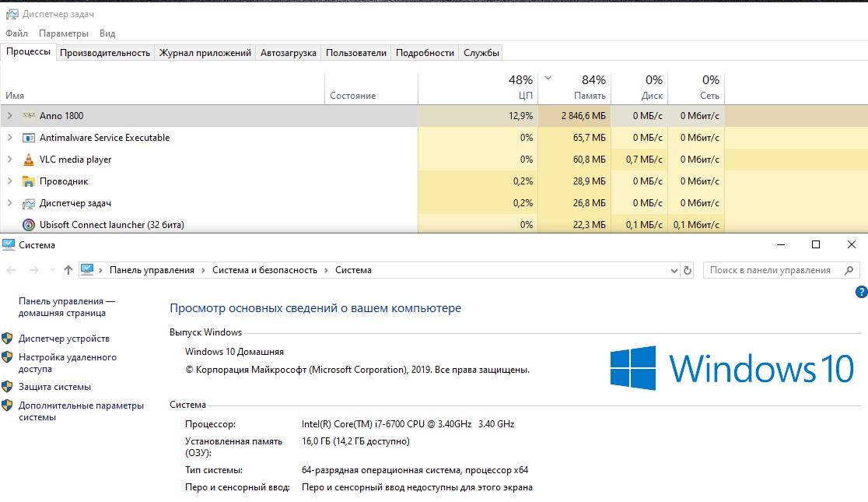Screen dimensions: 868x502
Task: Switch to the Пользователи tab
Action: click(x=356, y=53)
